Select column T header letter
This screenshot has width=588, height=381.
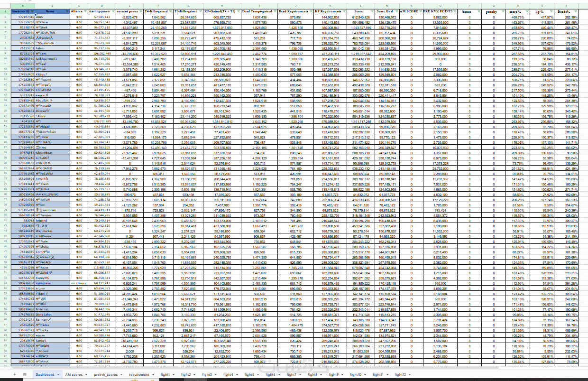(566, 5)
